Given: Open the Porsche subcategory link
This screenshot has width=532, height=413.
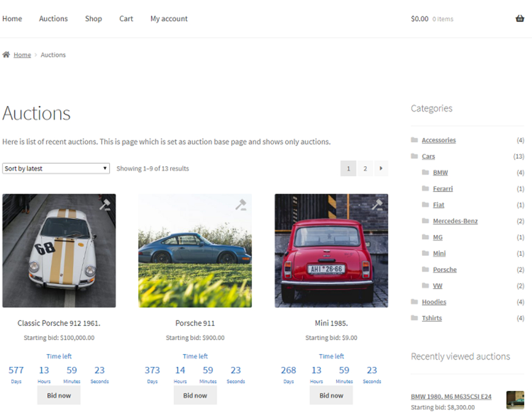Looking at the screenshot, I should [445, 269].
